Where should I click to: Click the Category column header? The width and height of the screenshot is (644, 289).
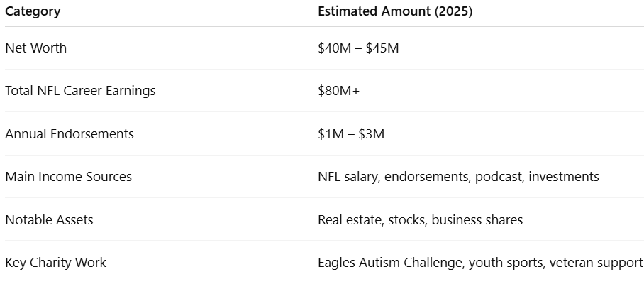[x=33, y=11]
